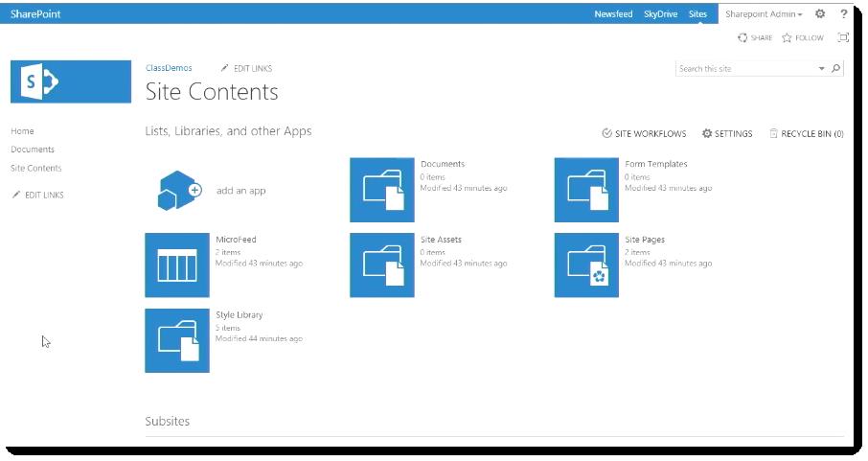Viewport: 868px width, 461px height.
Task: Click EDIT LINKS next to ClassDemos
Action: [x=246, y=68]
